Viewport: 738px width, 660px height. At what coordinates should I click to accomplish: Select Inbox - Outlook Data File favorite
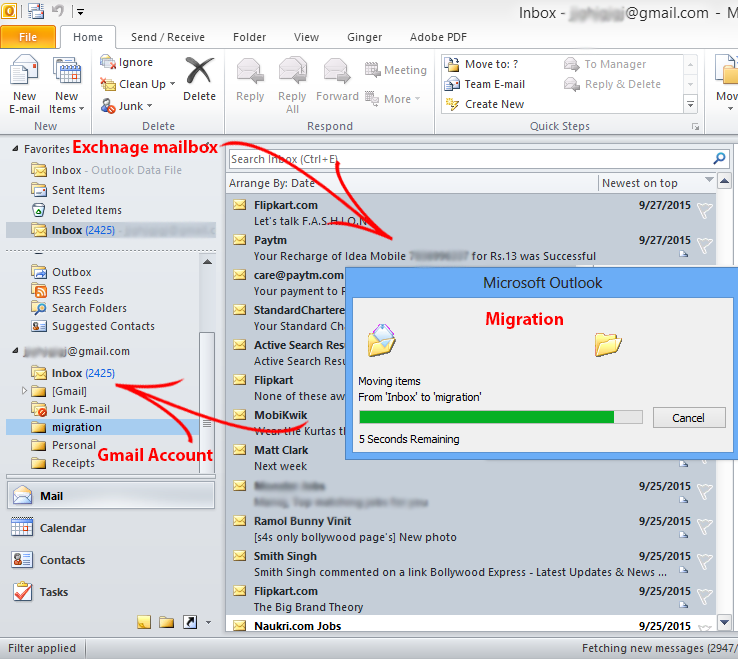[x=106, y=170]
